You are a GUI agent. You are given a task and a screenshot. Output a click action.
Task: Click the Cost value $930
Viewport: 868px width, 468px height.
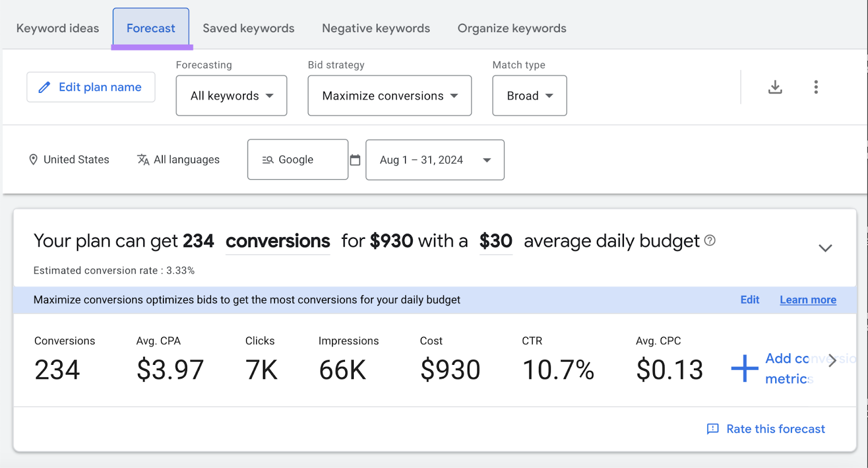coord(450,370)
